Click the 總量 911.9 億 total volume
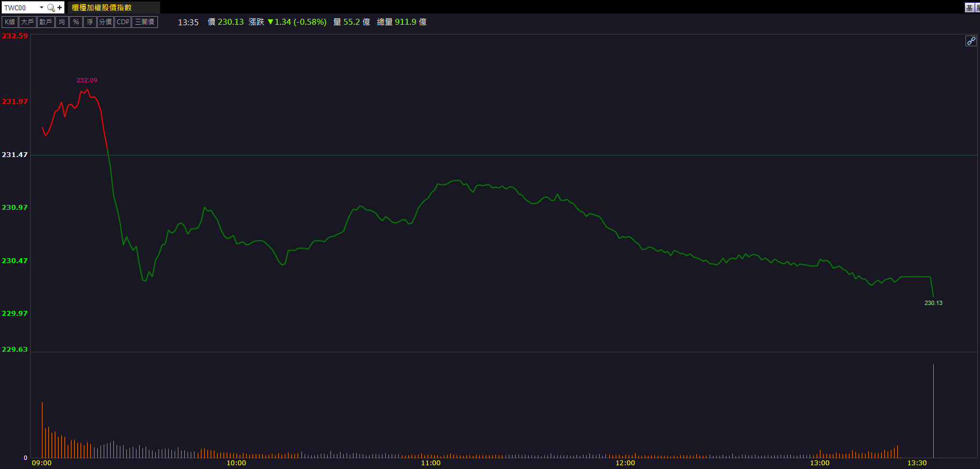980x469 pixels. coord(402,22)
